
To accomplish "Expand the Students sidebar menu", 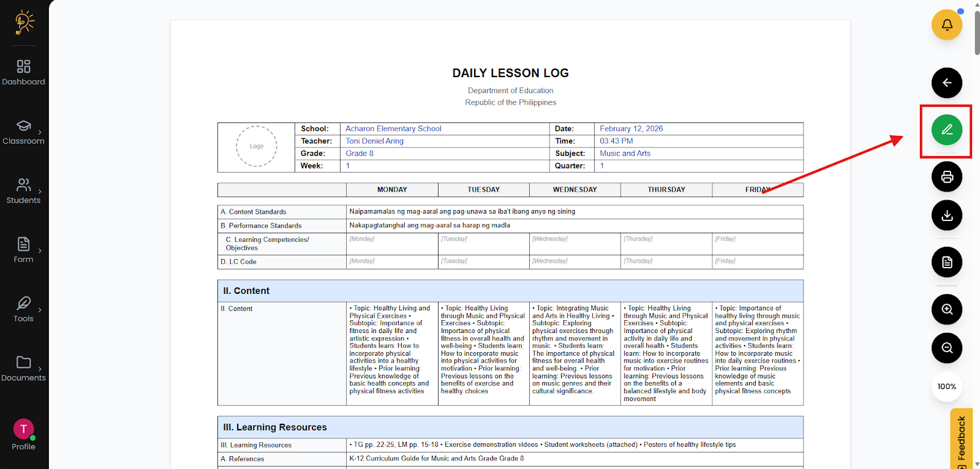I will (x=24, y=191).
